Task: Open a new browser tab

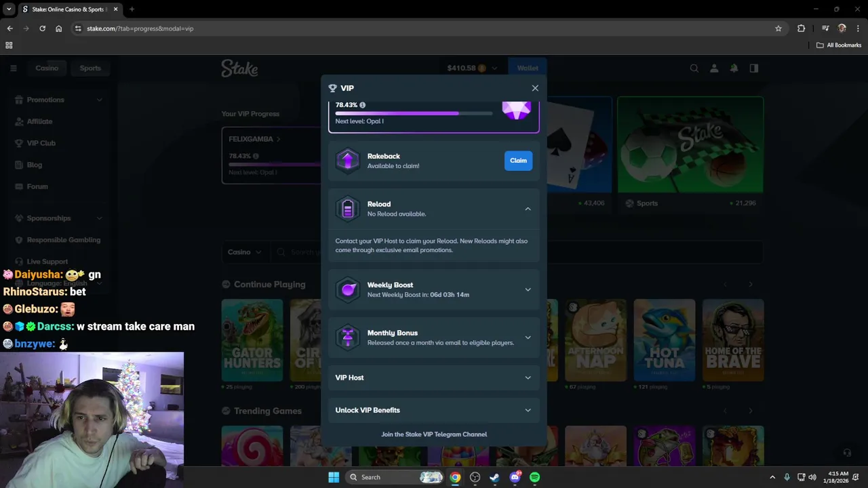Action: coord(132,9)
